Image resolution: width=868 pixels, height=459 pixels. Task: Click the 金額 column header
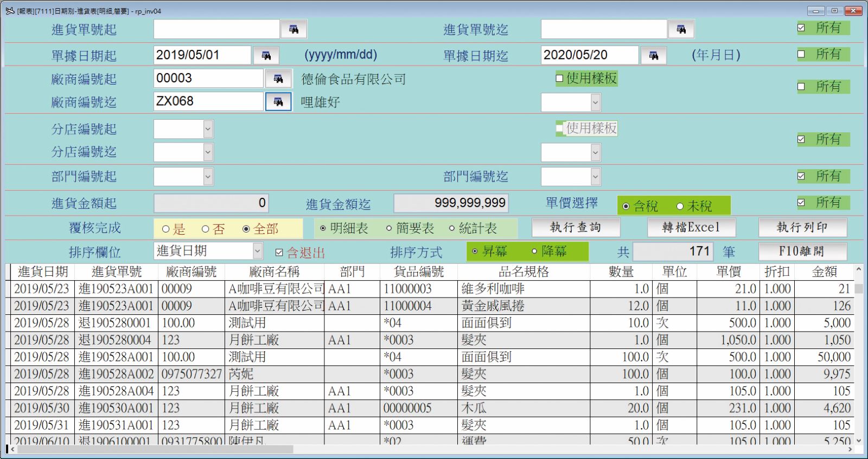[x=825, y=272]
